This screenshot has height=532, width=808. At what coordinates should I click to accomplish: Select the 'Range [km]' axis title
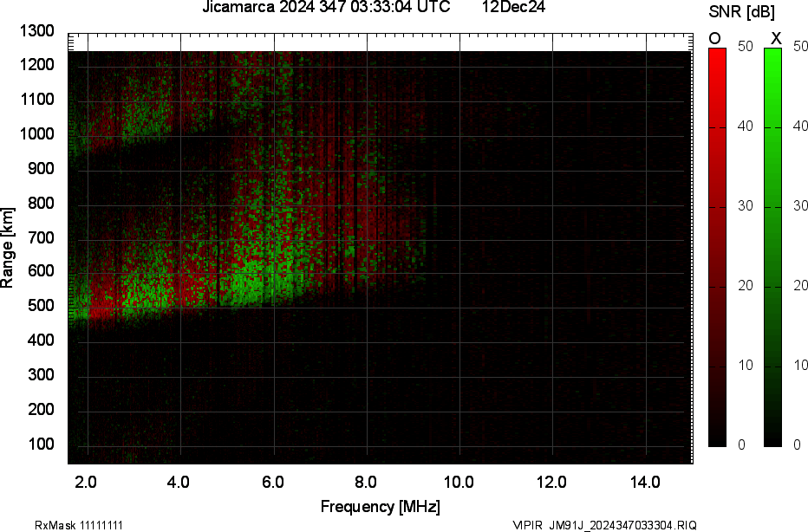click(7, 248)
